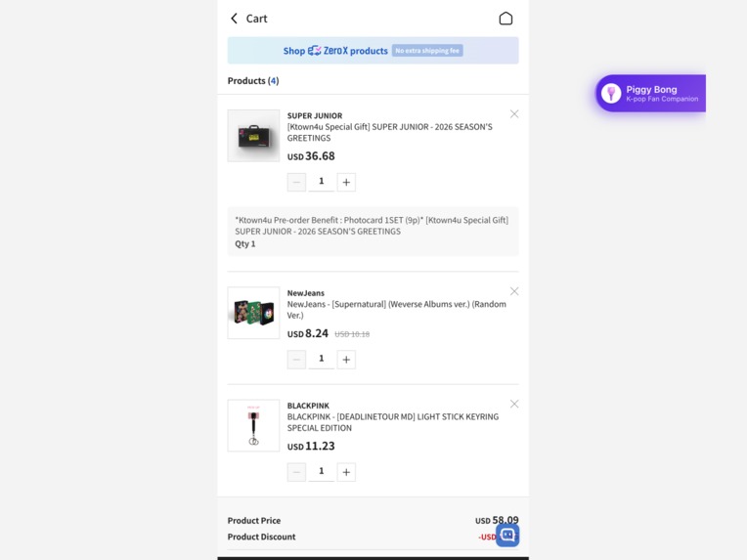Open the blue chat support icon
The width and height of the screenshot is (747, 560).
pos(507,536)
